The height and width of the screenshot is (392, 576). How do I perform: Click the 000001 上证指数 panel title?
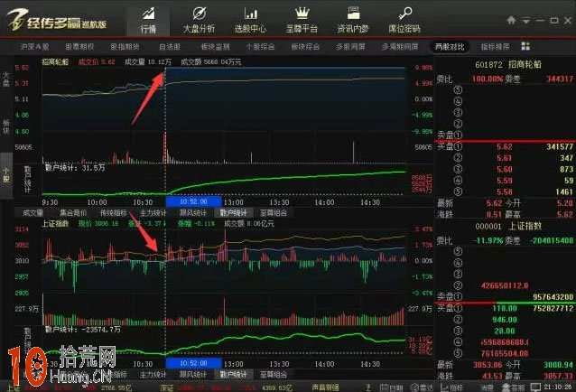(508, 226)
